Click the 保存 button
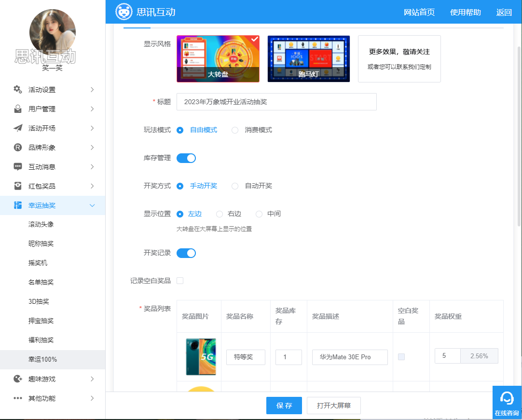Screen dimensions: 522x420 pyautogui.click(x=284, y=406)
